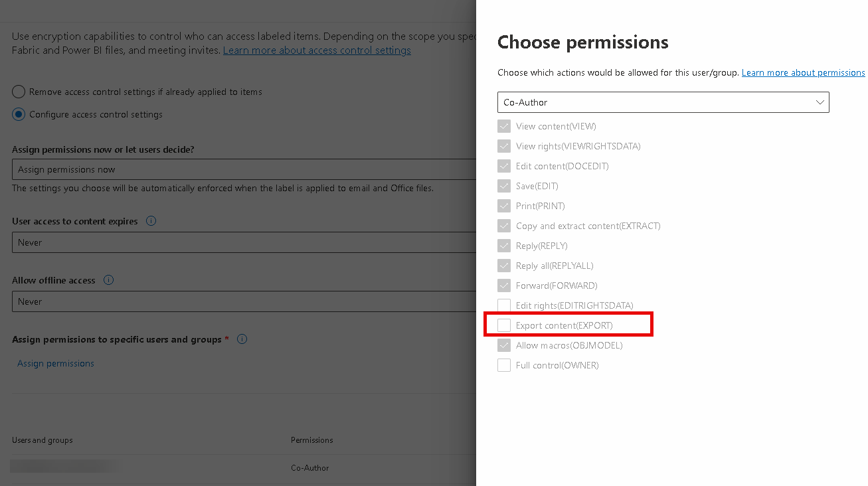The height and width of the screenshot is (486, 868).
Task: Click chevron arrow on Co-Author dropdown
Action: (820, 102)
